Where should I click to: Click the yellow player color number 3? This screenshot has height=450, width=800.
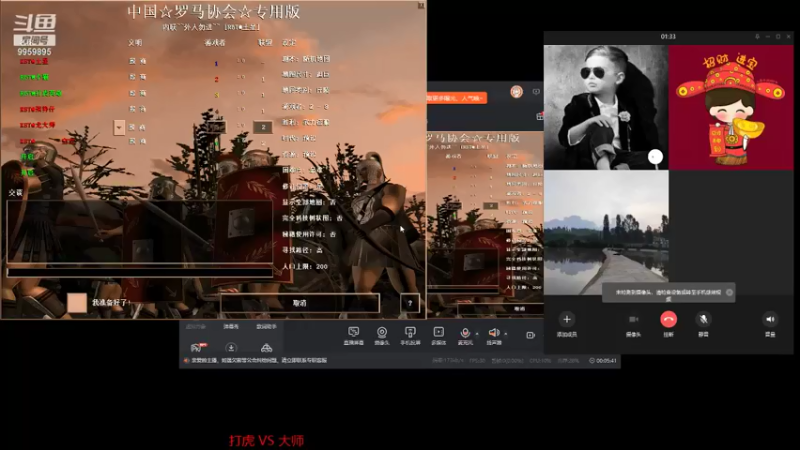coord(216,95)
